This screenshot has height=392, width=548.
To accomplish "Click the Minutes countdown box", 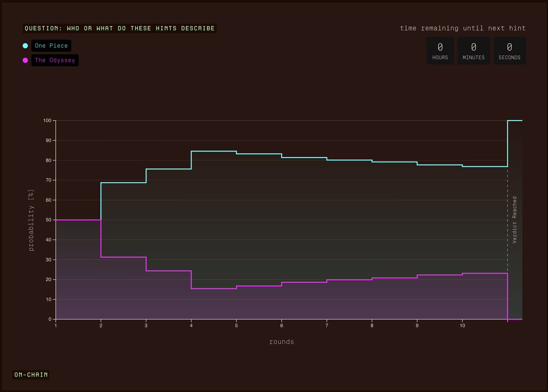I will pyautogui.click(x=474, y=51).
